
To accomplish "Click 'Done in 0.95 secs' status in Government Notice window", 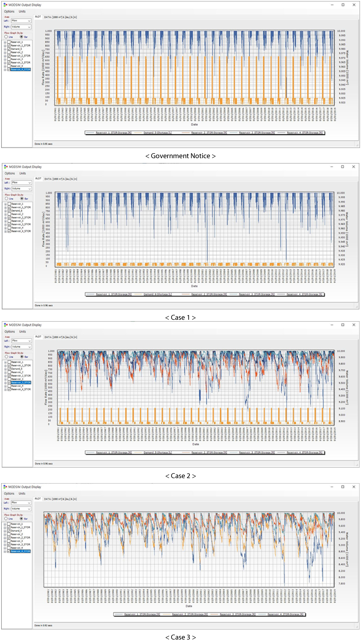I will [44, 144].
